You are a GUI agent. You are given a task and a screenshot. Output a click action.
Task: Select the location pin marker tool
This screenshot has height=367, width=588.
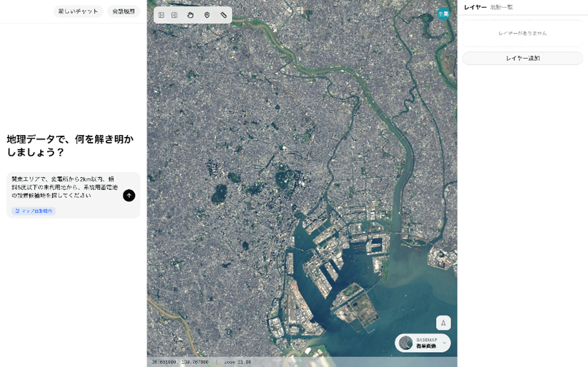click(x=207, y=15)
